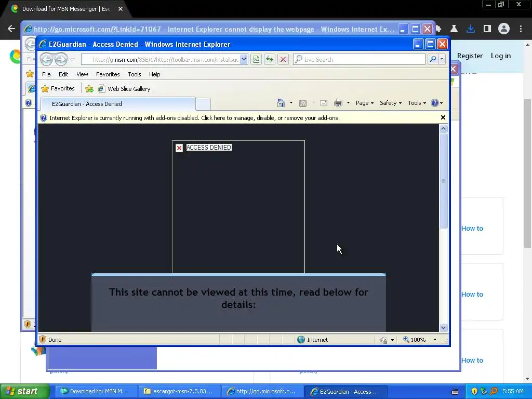Open the File menu
Viewport: 532px width, 399px height.
pos(46,74)
